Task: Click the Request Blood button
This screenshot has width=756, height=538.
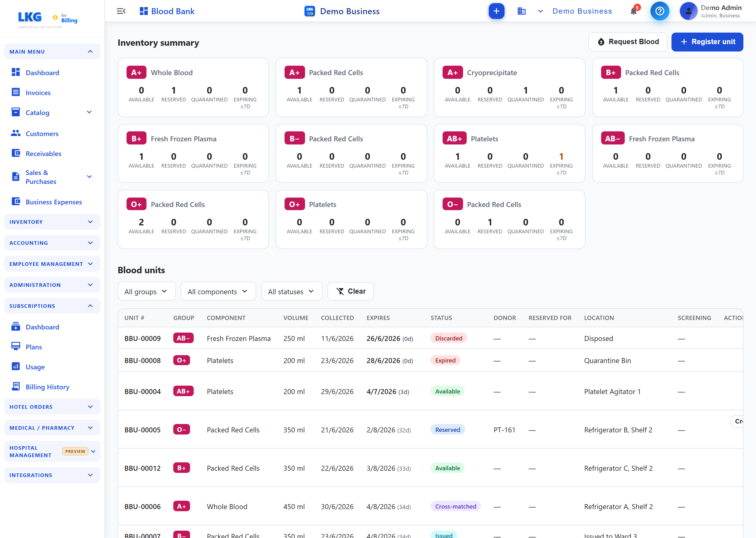Action: click(628, 42)
